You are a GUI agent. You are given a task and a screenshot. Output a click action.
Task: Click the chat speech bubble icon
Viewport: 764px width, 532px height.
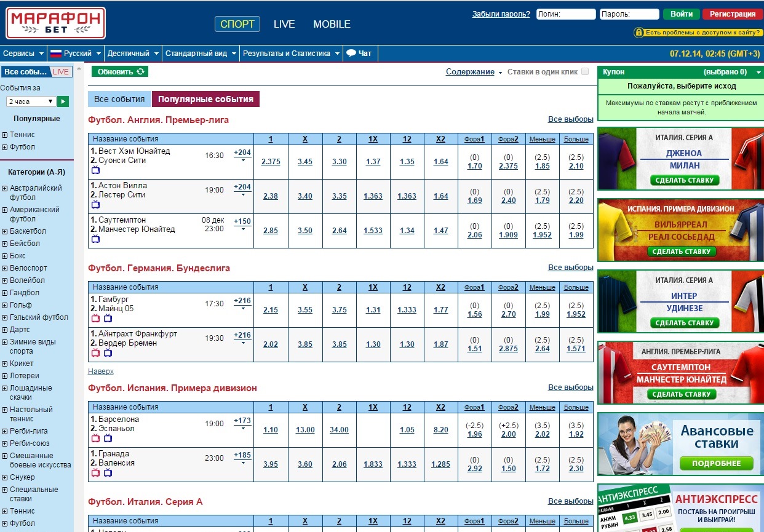pos(351,54)
